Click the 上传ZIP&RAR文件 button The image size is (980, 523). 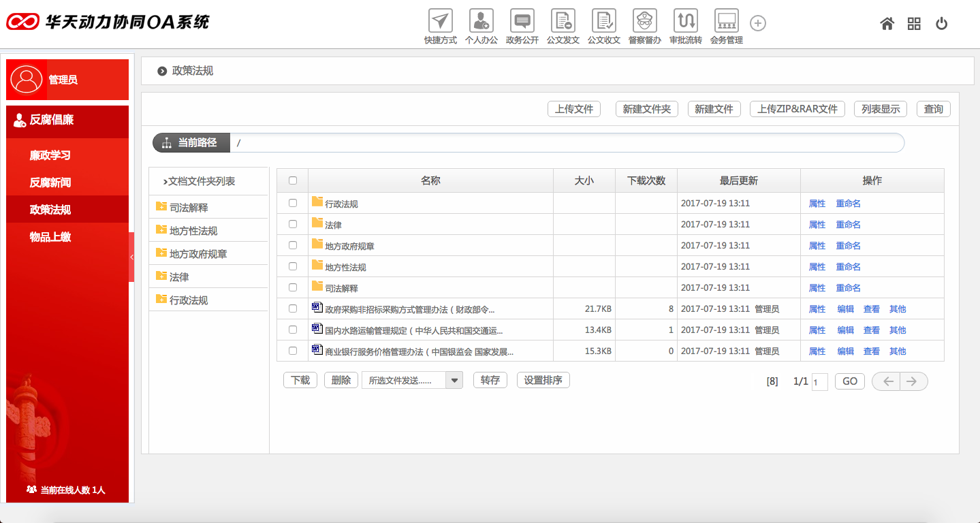[x=797, y=109]
